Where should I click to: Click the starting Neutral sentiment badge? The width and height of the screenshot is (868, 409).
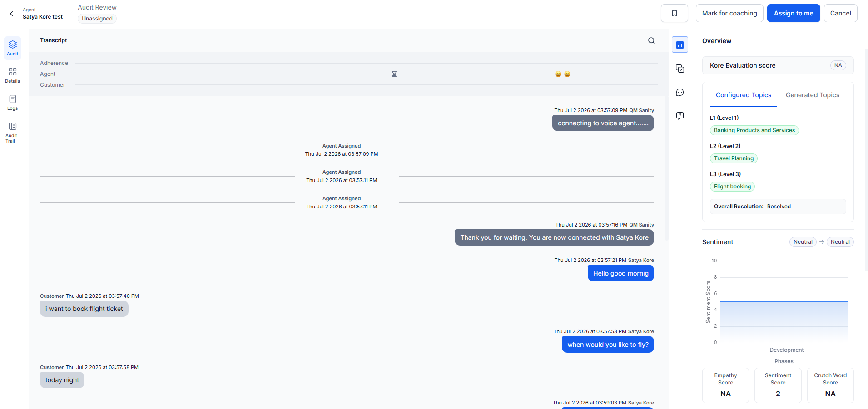803,242
